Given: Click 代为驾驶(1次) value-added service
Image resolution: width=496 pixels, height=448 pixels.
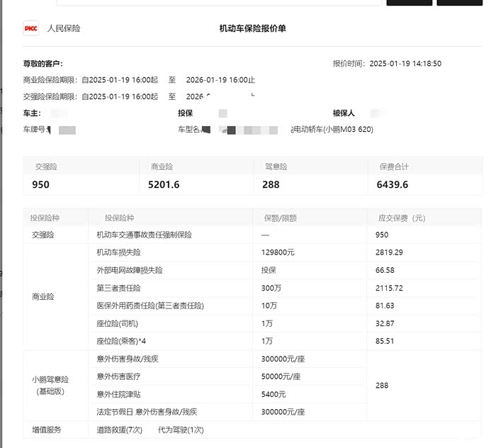Looking at the screenshot, I should pos(181,430).
